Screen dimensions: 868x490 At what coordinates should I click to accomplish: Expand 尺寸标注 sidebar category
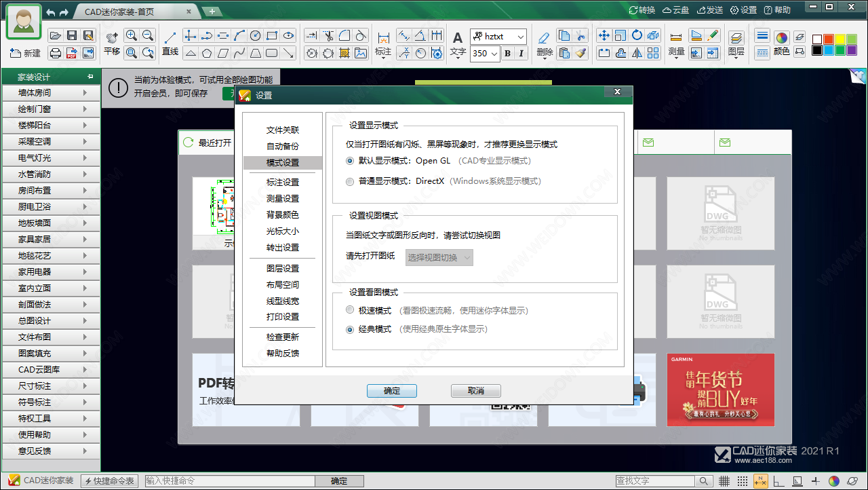(51, 385)
